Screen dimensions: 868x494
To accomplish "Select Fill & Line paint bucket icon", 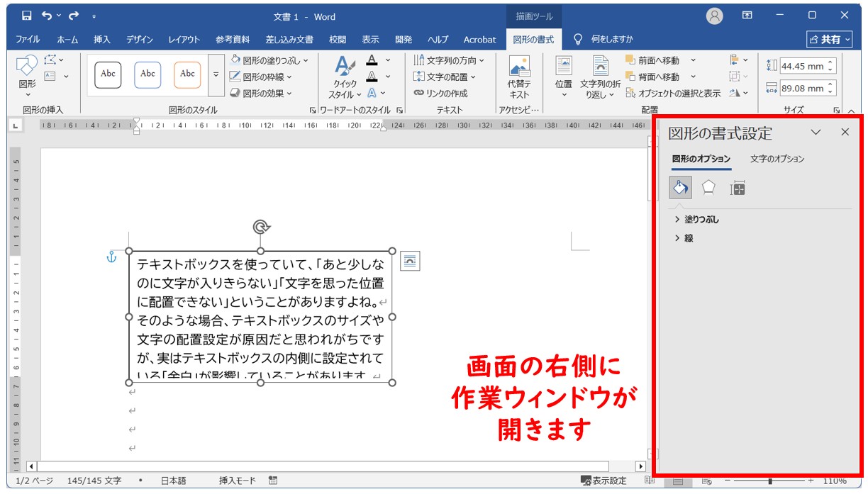I will pos(680,188).
